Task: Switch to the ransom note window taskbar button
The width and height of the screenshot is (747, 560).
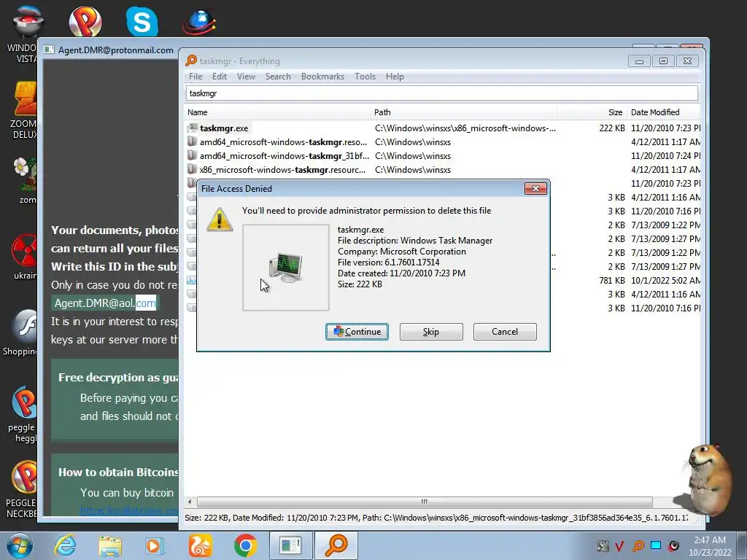Action: pyautogui.click(x=290, y=545)
